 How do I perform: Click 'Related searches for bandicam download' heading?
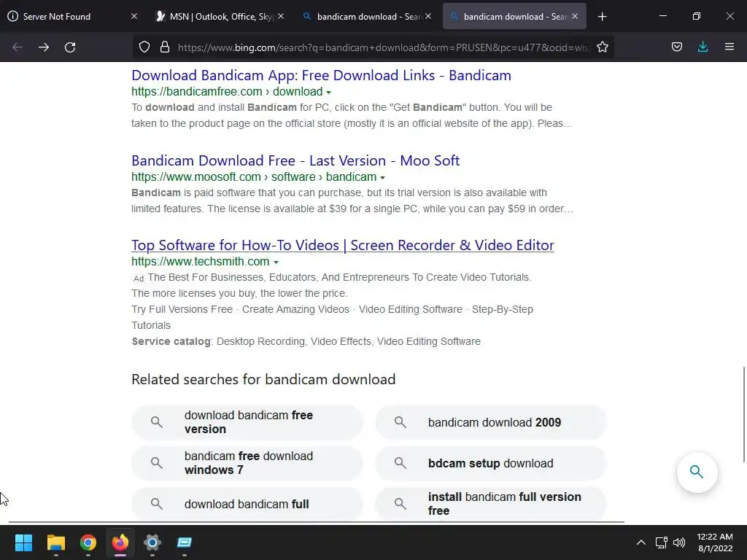point(263,379)
